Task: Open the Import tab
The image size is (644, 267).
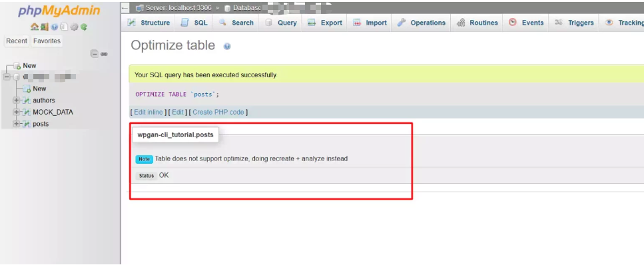Action: tap(370, 23)
